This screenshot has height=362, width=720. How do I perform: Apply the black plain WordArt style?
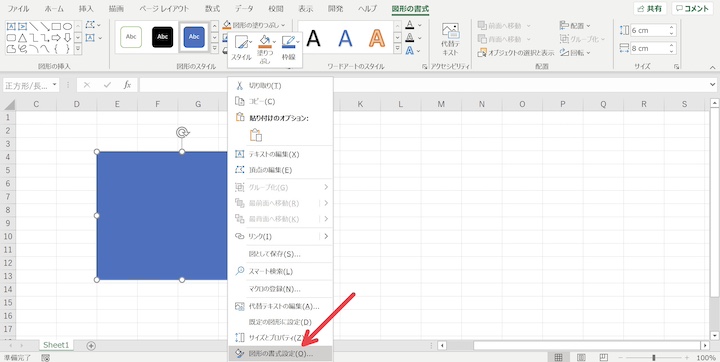coord(314,38)
